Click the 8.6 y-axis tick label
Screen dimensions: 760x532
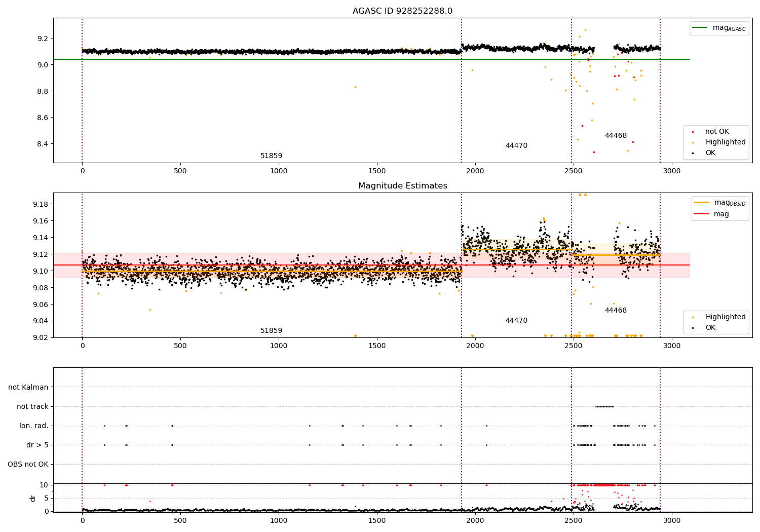coord(43,118)
